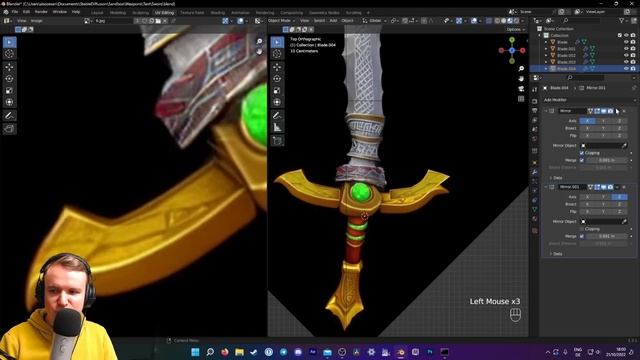Collapse the Mirror.001 modifier panel
The image size is (640, 360).
pos(546,187)
